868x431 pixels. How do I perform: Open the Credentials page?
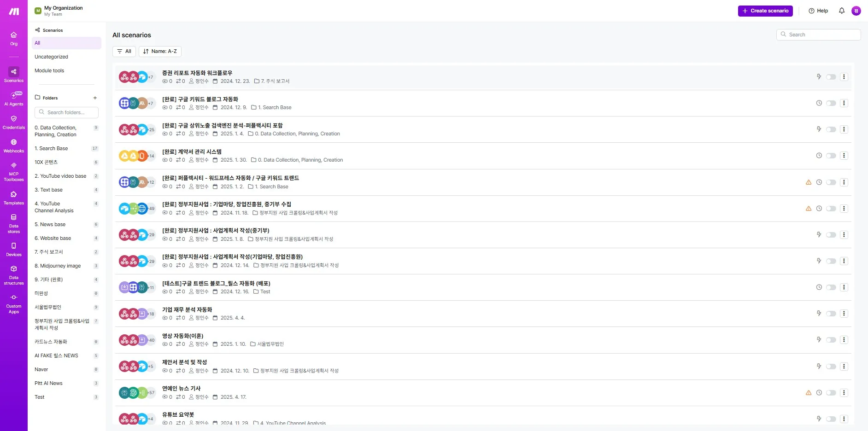click(x=14, y=122)
